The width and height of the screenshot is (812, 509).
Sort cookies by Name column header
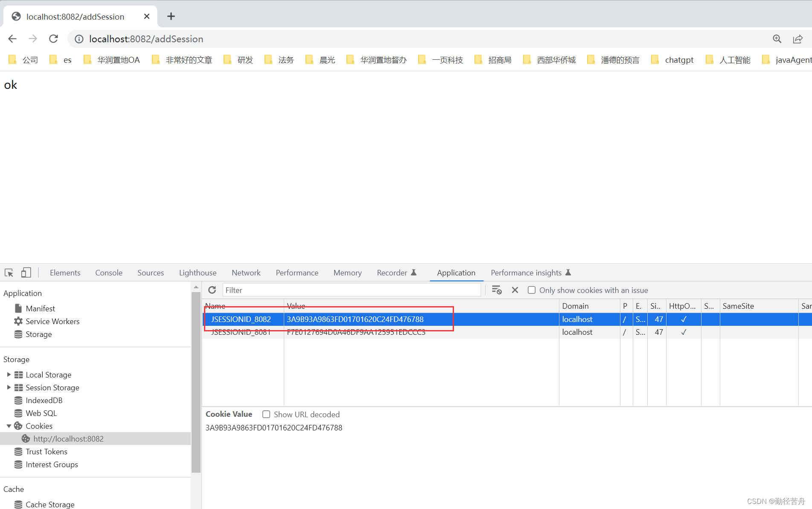pyautogui.click(x=243, y=306)
